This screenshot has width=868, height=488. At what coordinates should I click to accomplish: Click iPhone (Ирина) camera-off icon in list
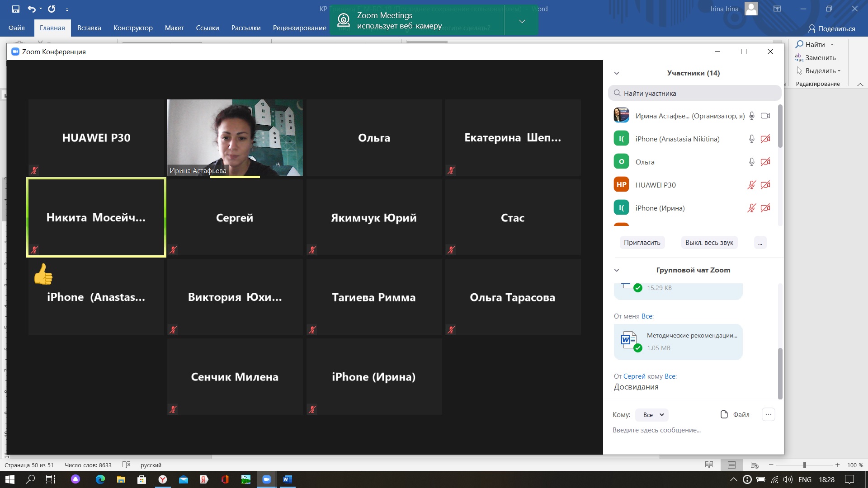[x=765, y=208]
